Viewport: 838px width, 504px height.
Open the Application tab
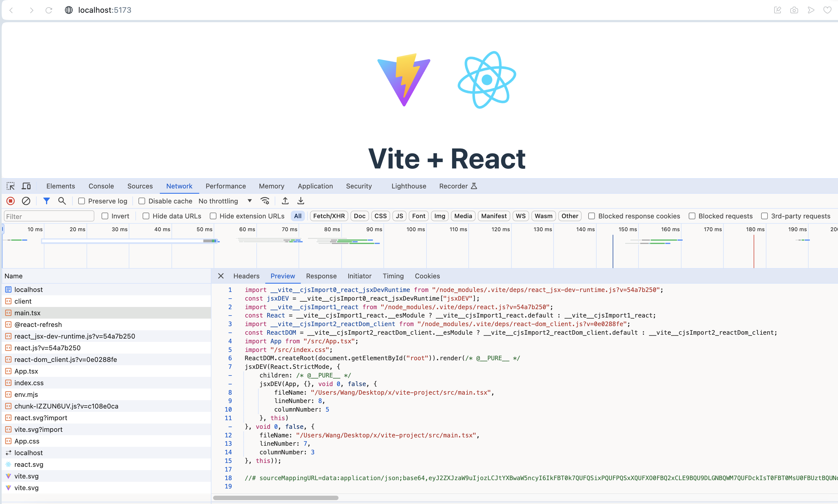coord(315,186)
